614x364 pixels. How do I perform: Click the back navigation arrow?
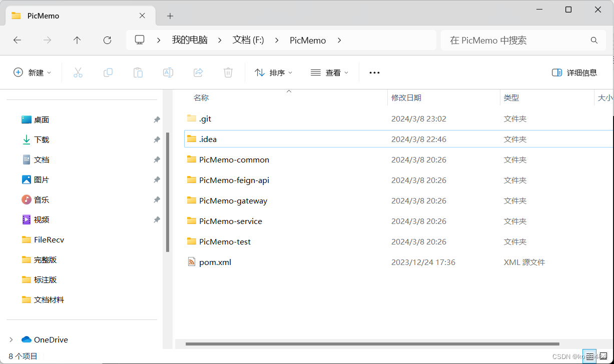(x=17, y=40)
